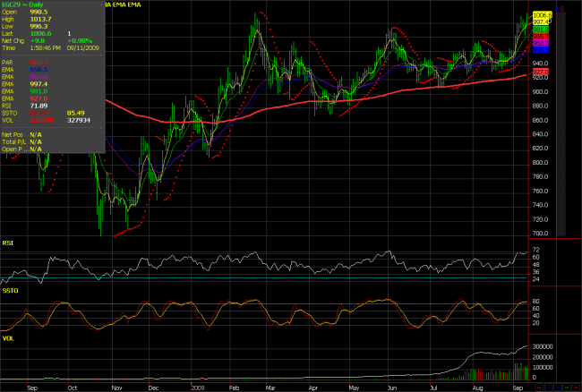Screen dimensions: 582x392
Task: Click the time 1:58:46 PM
Action: tap(46, 47)
